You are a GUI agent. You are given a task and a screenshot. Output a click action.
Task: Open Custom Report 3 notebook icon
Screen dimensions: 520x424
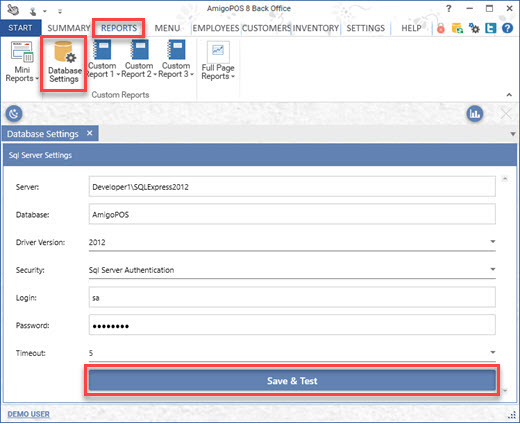coord(176,49)
